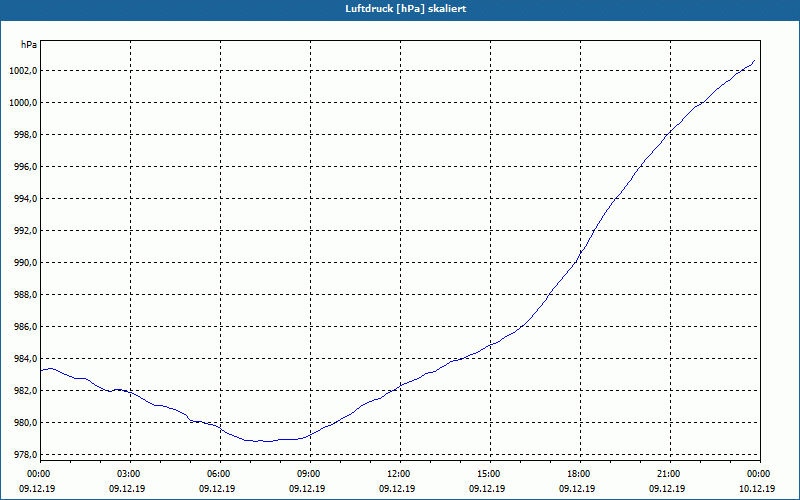Screen dimensions: 800x500
Task: Click the hPa unit label
Action: point(29,45)
